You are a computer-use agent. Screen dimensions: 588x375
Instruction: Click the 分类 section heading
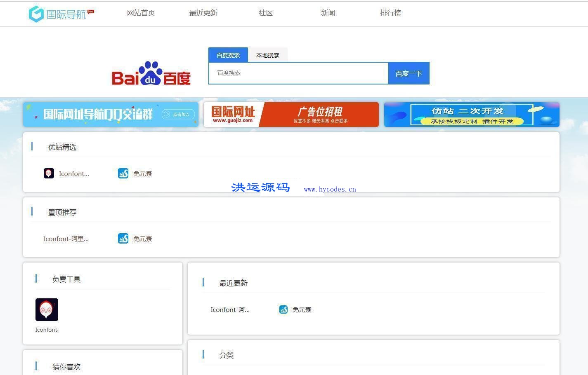coord(227,355)
